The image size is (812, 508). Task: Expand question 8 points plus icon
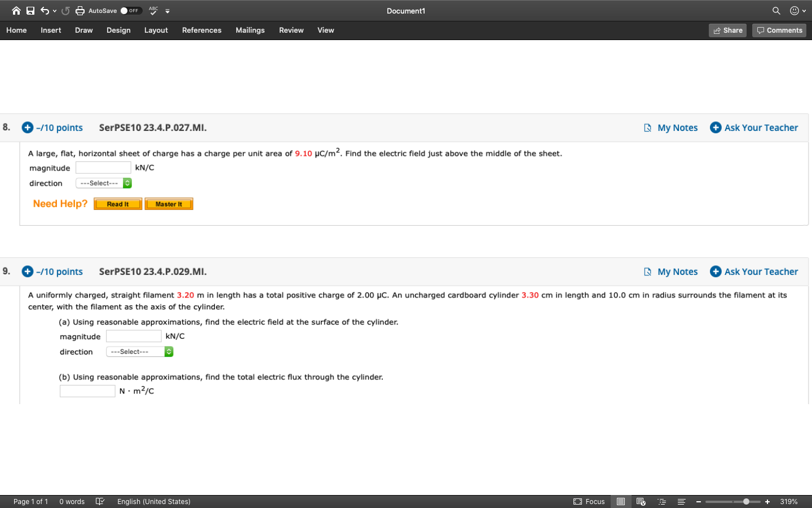point(27,128)
